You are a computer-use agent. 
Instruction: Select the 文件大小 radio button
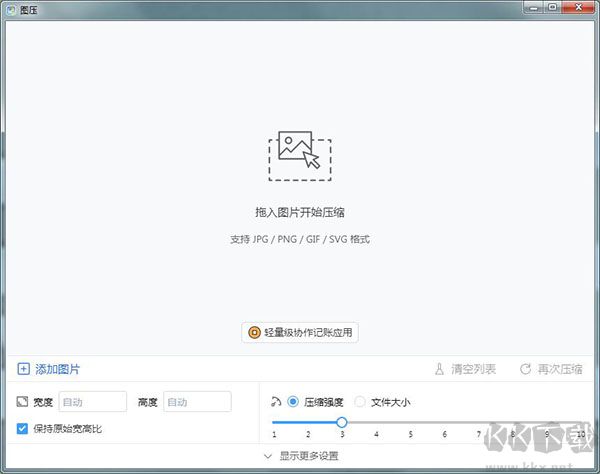(x=360, y=402)
